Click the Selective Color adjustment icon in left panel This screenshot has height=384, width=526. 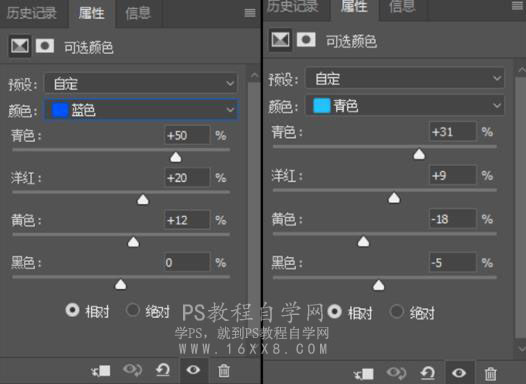click(x=20, y=46)
